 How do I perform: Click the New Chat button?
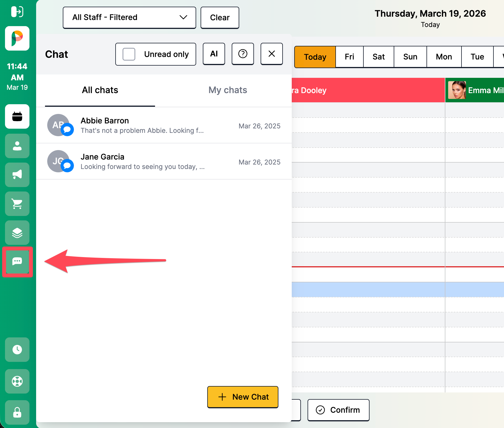click(243, 397)
